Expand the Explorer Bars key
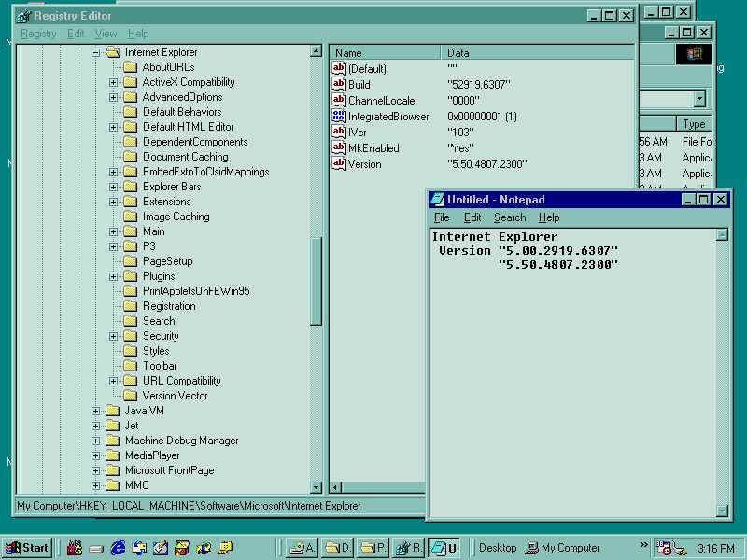 click(x=113, y=187)
